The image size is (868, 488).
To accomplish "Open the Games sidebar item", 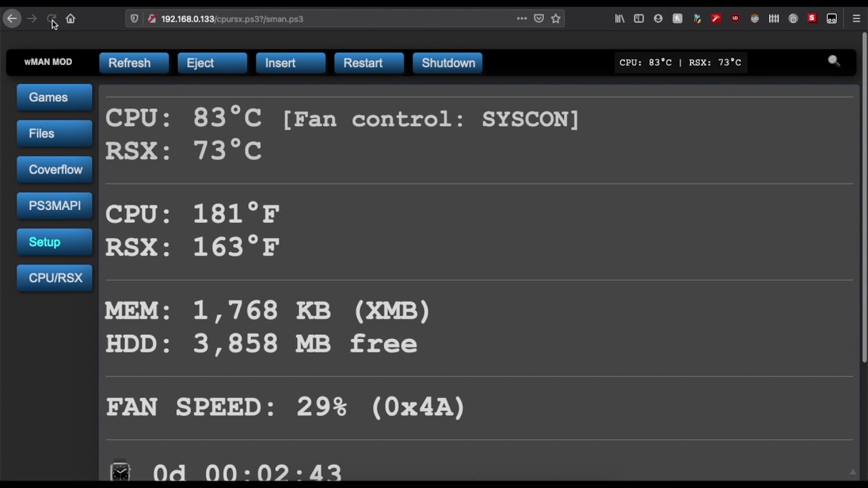I will (54, 98).
